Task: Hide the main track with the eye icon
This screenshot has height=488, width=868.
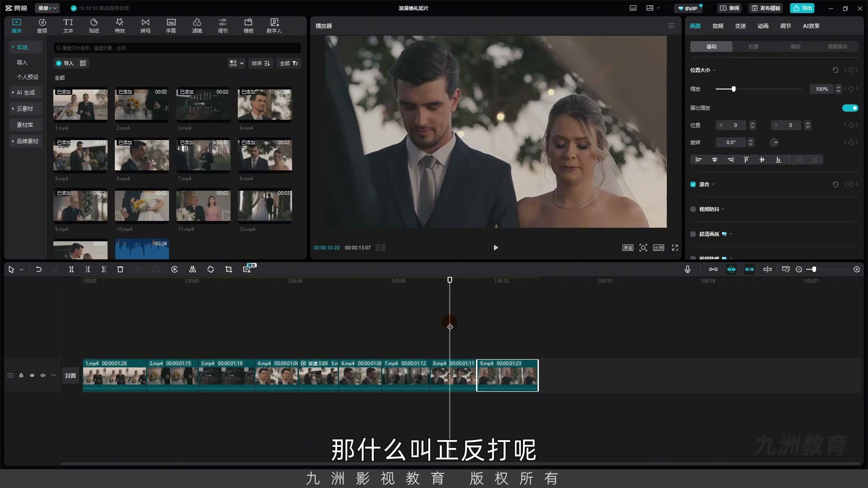Action: [32, 375]
